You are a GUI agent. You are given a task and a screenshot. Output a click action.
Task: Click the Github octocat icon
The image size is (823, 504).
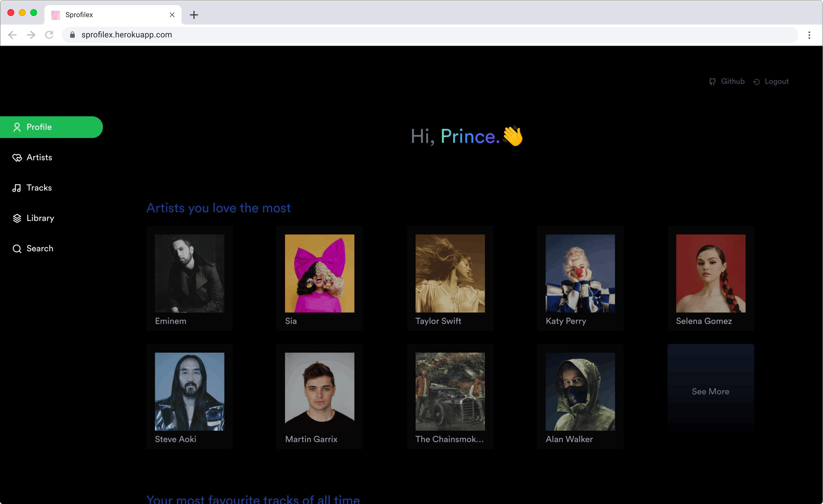712,82
